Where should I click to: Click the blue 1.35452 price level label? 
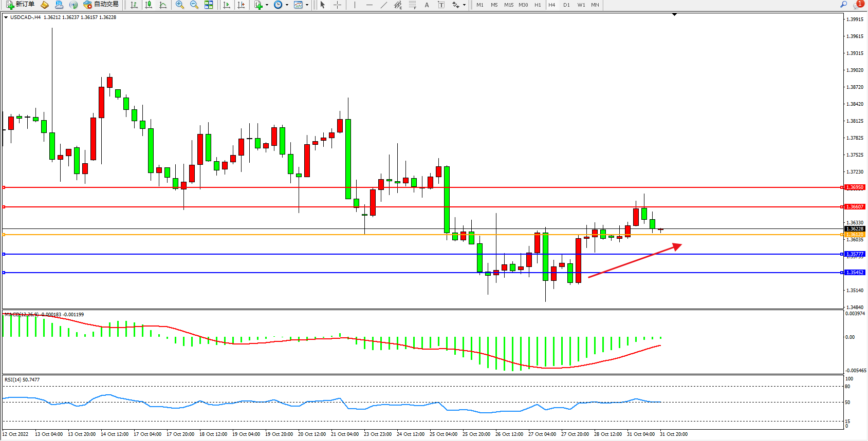coord(855,273)
